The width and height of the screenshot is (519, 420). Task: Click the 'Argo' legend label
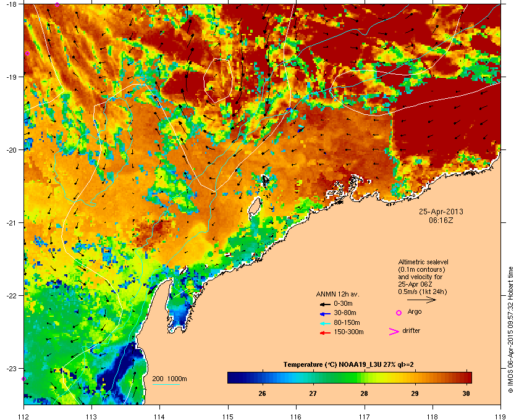pyautogui.click(x=415, y=312)
